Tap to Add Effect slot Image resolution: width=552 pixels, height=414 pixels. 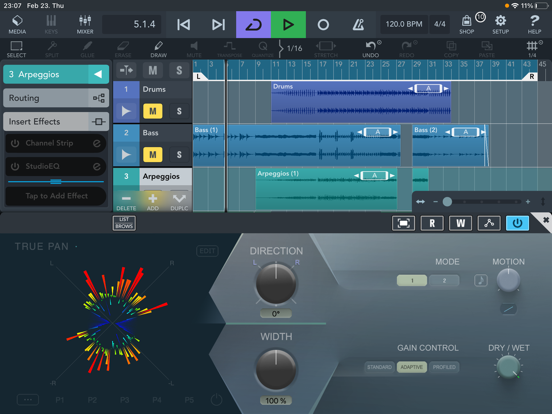tap(56, 196)
